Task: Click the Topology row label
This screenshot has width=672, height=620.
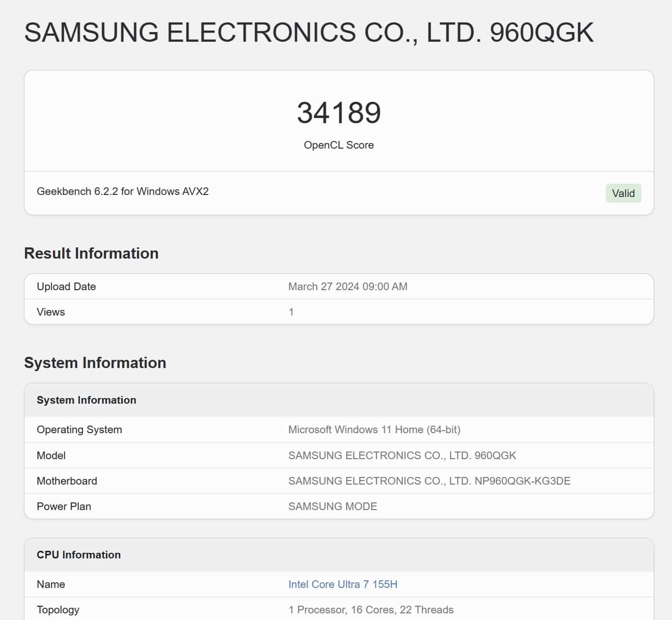Action: pos(58,610)
